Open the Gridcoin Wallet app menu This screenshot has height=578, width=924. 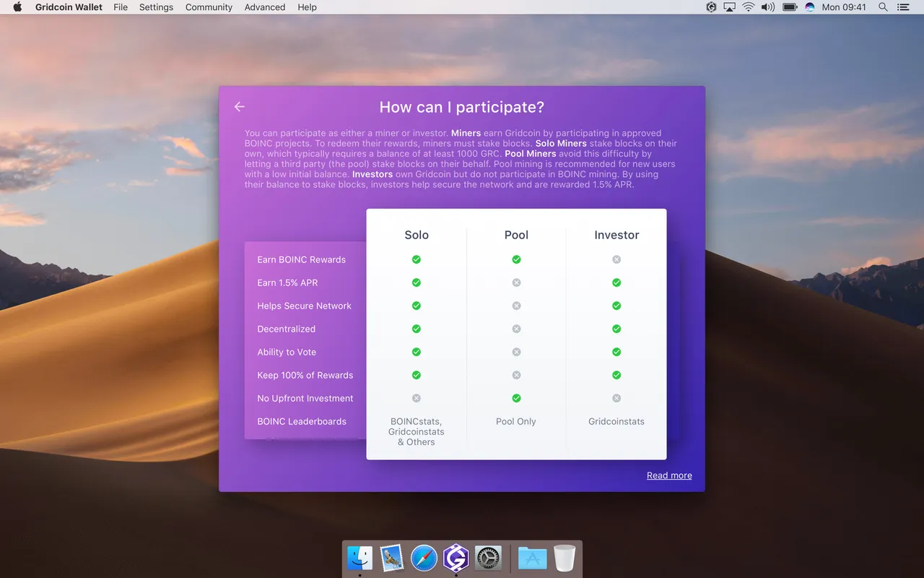tap(69, 7)
